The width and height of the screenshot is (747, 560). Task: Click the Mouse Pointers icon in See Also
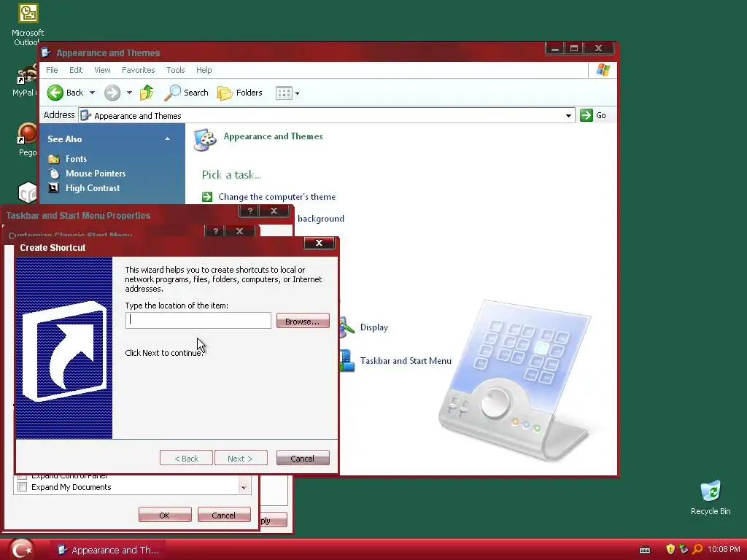[x=54, y=174]
